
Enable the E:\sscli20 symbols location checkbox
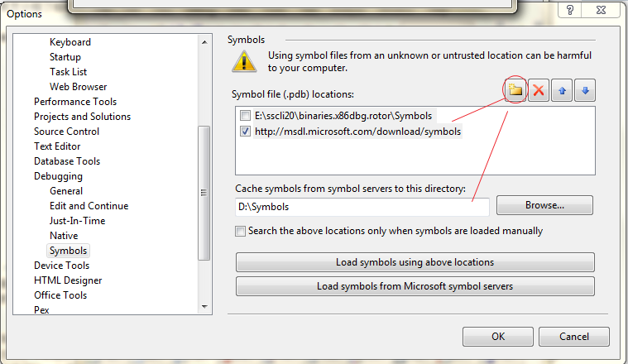(245, 116)
